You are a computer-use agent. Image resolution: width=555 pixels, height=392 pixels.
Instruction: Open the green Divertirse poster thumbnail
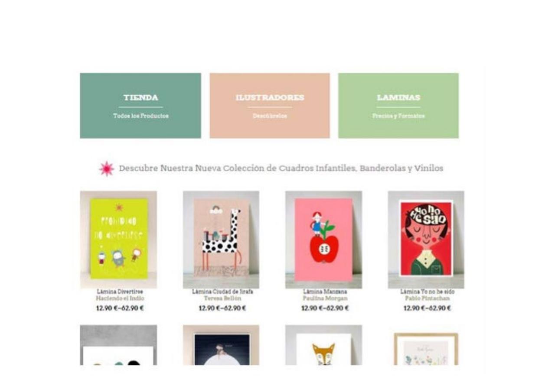click(118, 240)
